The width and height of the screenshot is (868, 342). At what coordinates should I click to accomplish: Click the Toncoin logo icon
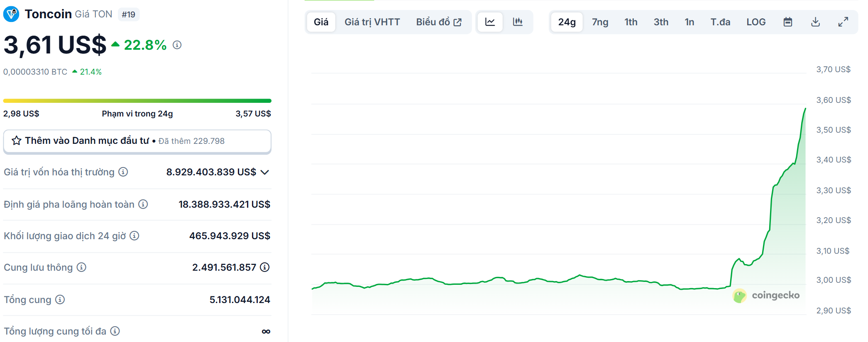(x=11, y=14)
